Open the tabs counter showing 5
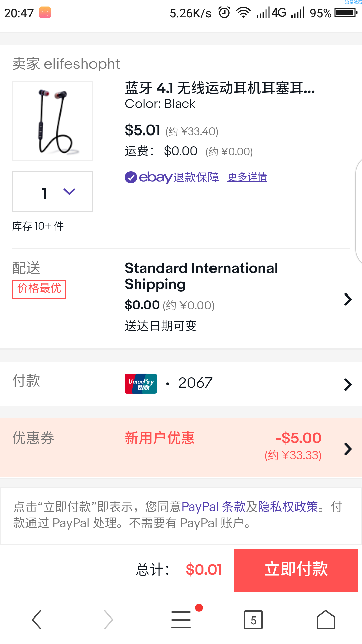Screen dimensions: 362x644 click(x=253, y=620)
